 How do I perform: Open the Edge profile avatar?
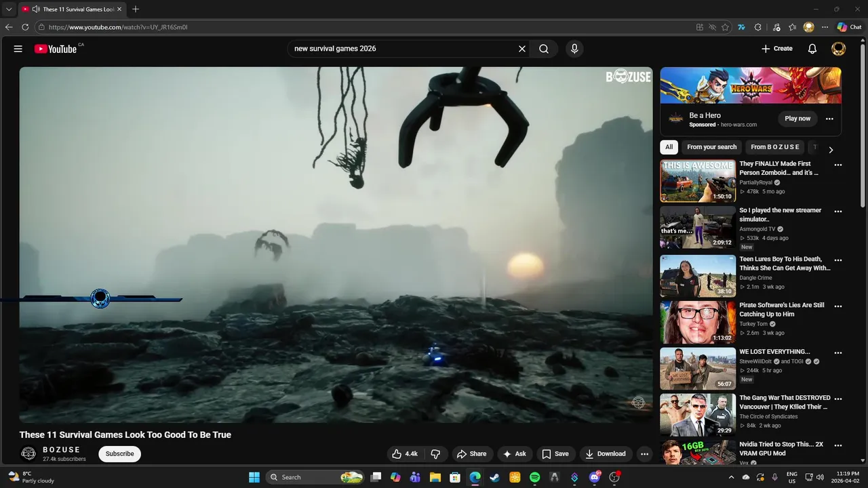coord(808,27)
